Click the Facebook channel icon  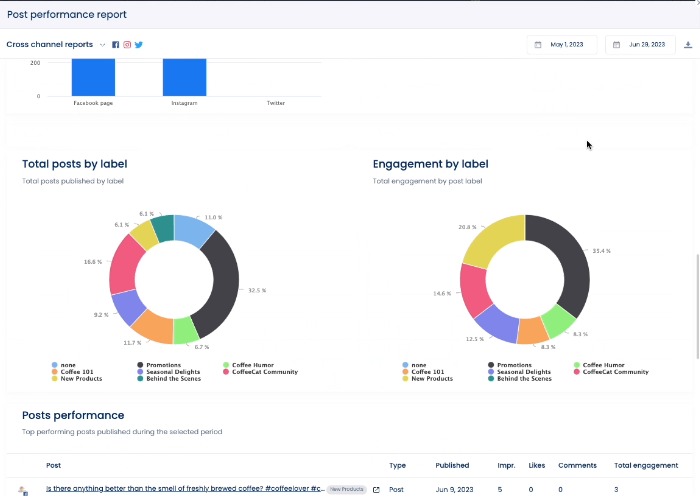116,45
